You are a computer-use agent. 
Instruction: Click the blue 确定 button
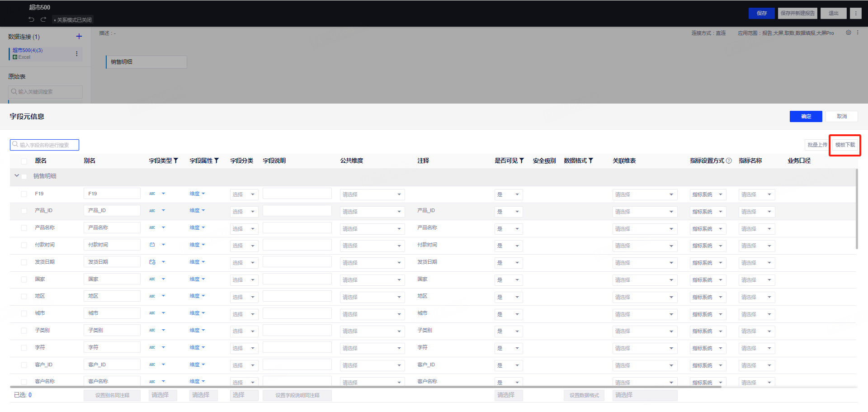point(806,116)
